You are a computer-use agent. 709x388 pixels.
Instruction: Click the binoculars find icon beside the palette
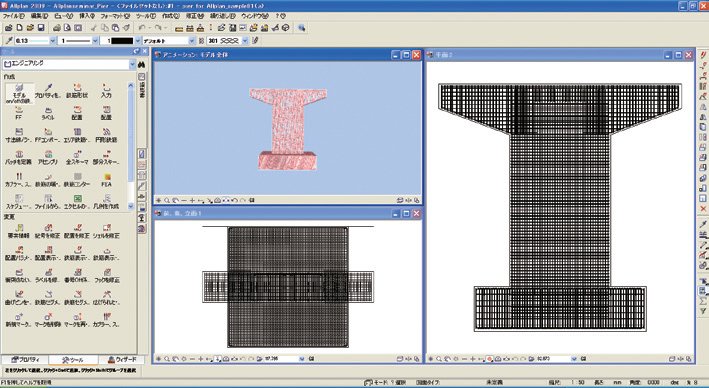point(142,65)
